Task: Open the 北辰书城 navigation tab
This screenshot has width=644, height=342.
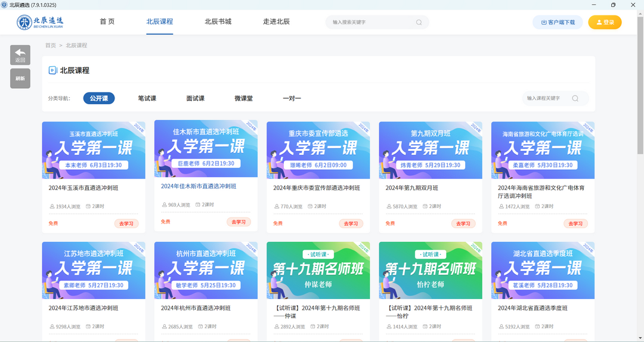Action: coord(218,22)
